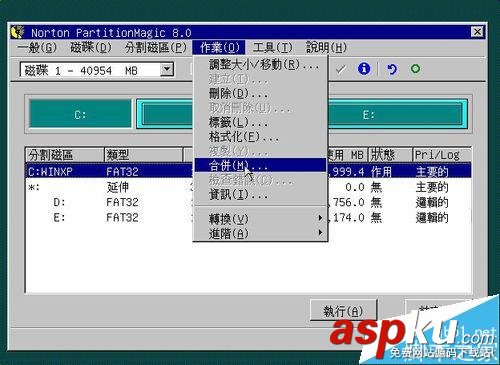Choose 標籤(L)... from the menu
Viewport: 500px width, 365px height.
click(260, 122)
